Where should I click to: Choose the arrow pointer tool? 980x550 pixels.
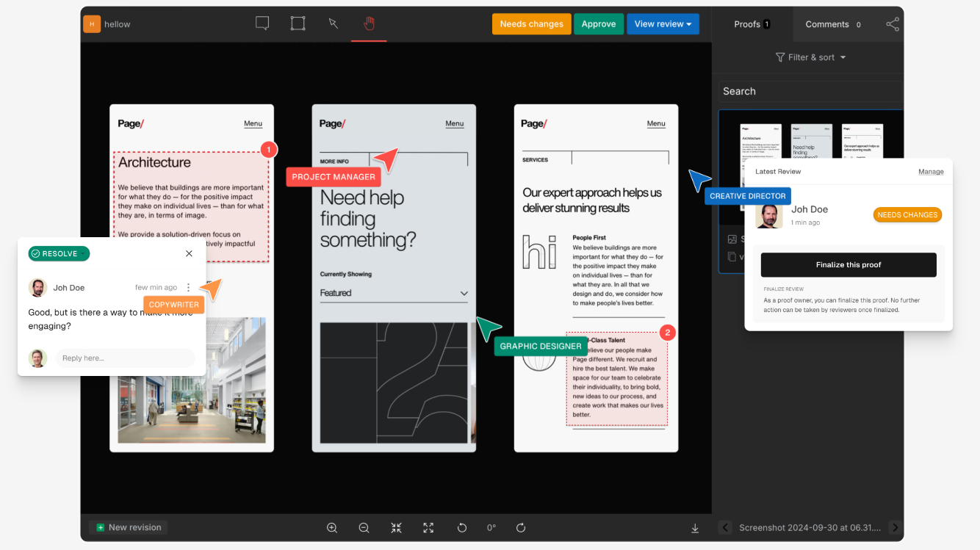[x=334, y=23]
